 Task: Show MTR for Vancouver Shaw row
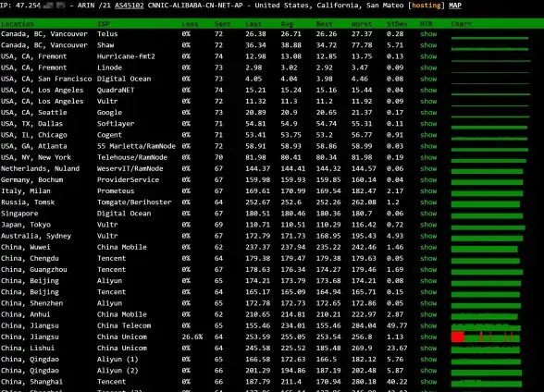pos(428,45)
